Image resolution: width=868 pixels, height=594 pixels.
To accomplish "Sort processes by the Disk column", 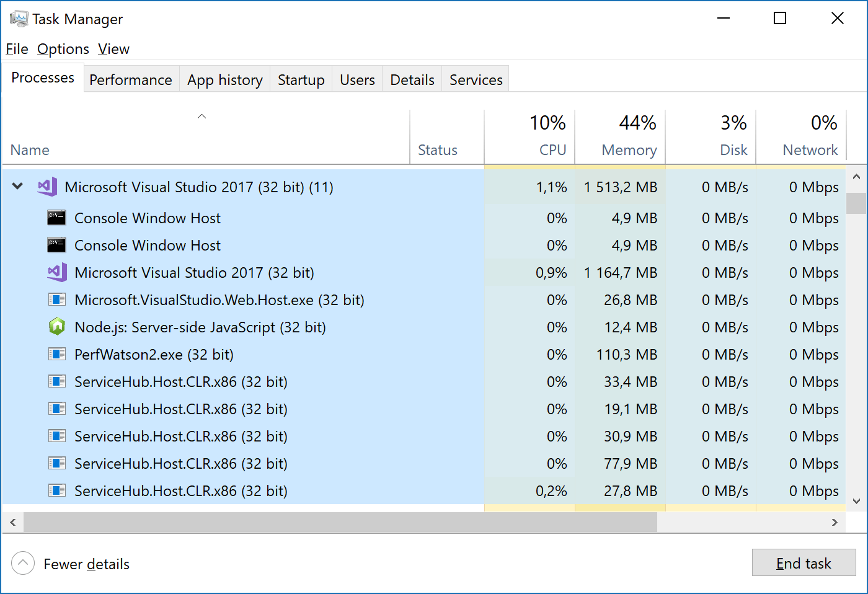I will pos(711,137).
